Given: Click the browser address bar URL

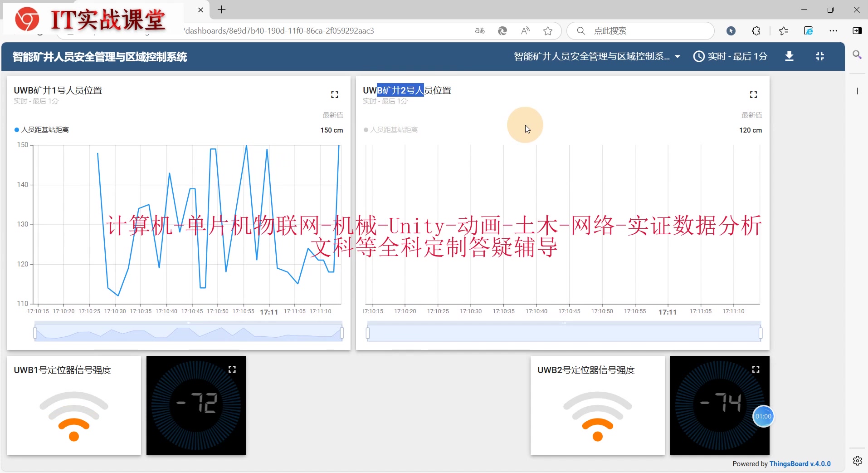Looking at the screenshot, I should click(x=279, y=31).
